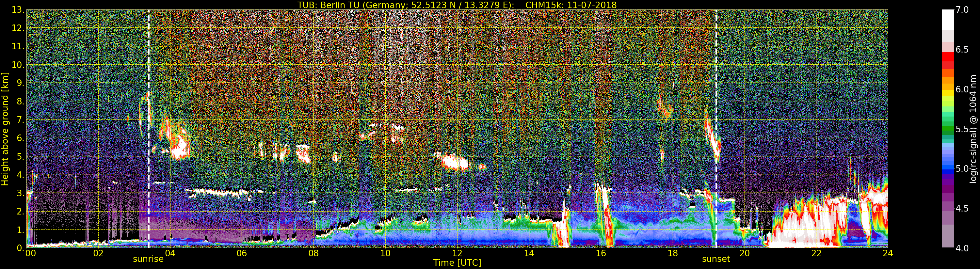Click the '9.' height axis tick label
Image resolution: width=980 pixels, height=269 pixels.
pos(20,83)
